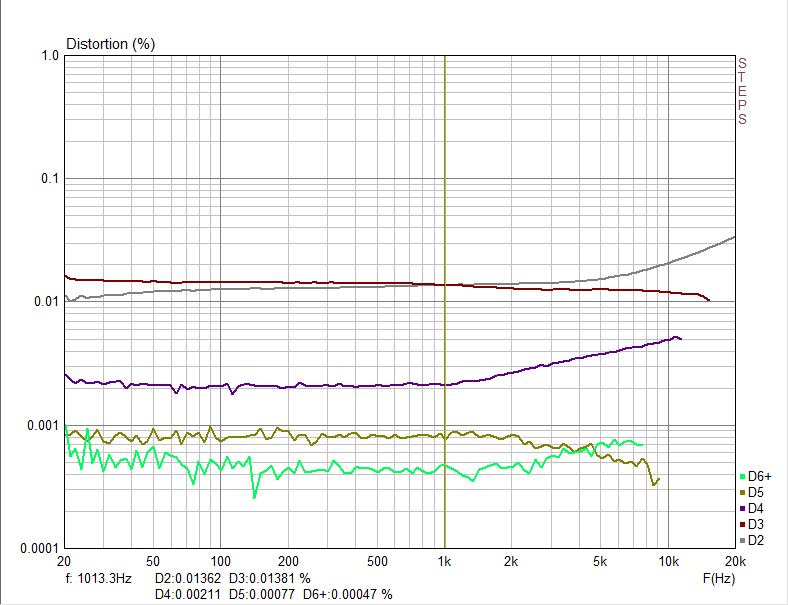Click the 1k x-axis tick label
Viewport: 788px width, 605px height.
(x=444, y=562)
